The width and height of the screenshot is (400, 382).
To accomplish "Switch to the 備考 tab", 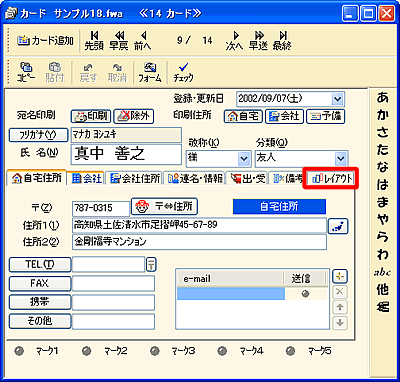I will [x=287, y=178].
